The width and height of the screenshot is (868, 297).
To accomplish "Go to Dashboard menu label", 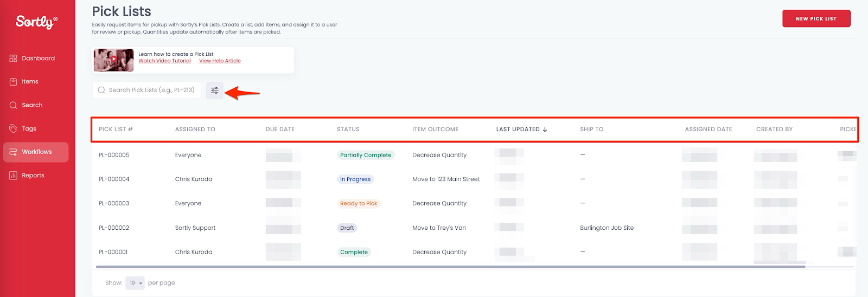I will [38, 59].
